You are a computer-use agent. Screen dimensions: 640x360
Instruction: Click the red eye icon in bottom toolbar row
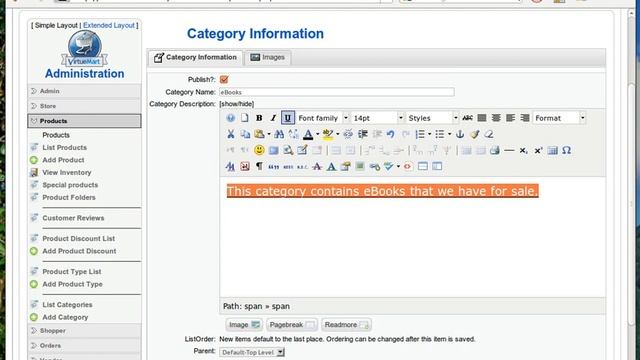click(407, 166)
